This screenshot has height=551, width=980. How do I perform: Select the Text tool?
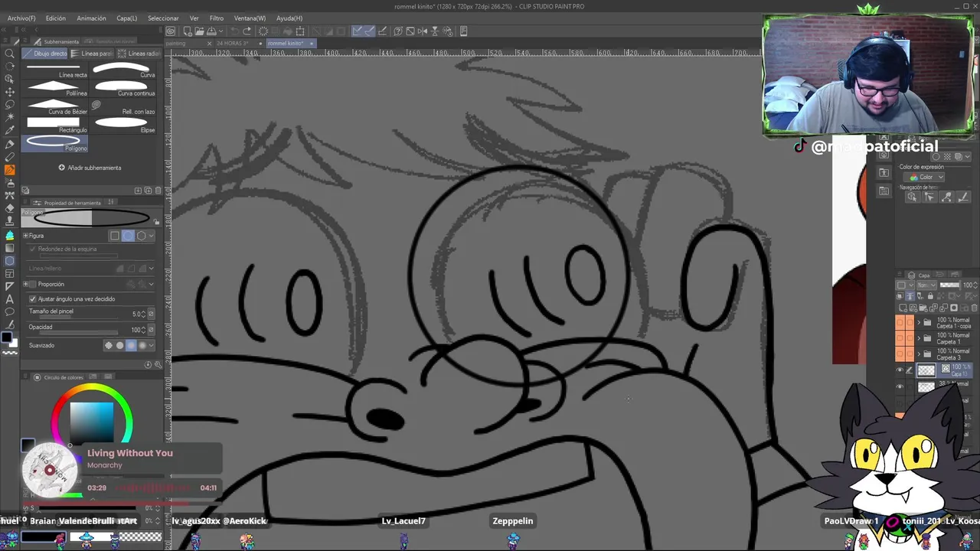(10, 299)
